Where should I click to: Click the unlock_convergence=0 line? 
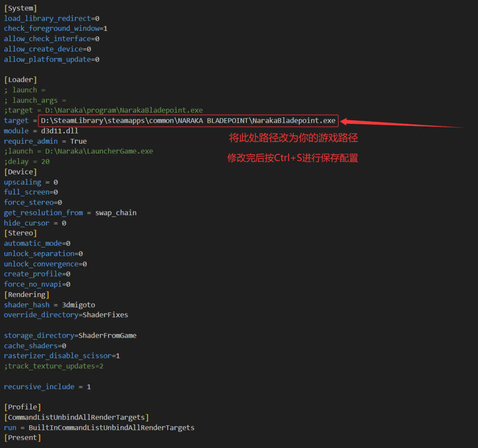point(46,264)
